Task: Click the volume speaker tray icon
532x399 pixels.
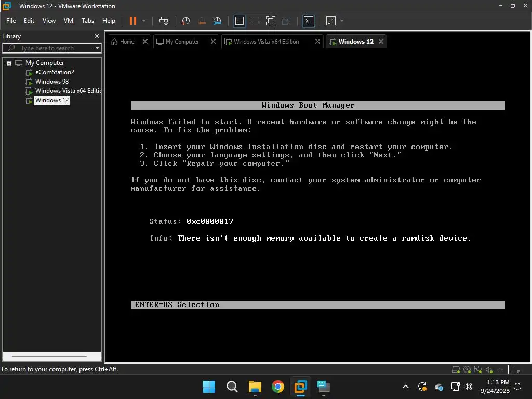Action: [468, 387]
